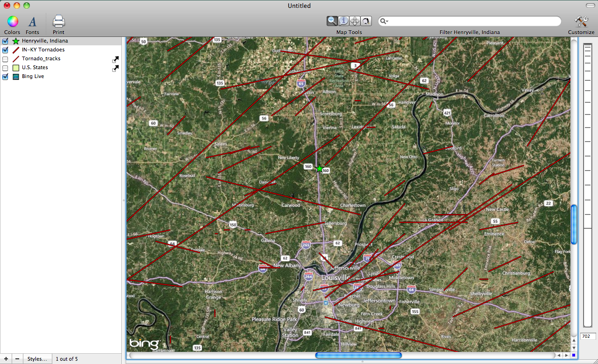The image size is (598, 364).
Task: Add a new layer with plus button
Action: (x=6, y=359)
